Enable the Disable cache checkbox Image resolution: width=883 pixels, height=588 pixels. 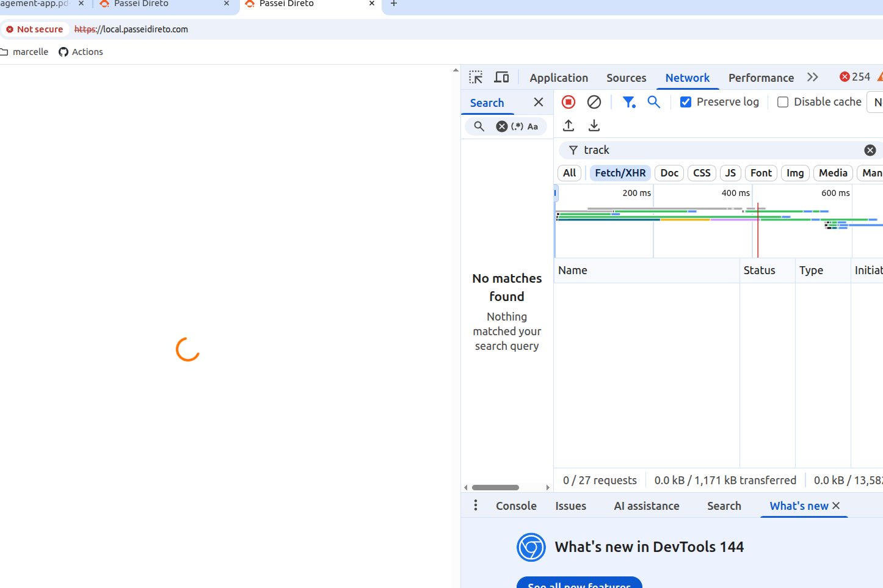783,102
